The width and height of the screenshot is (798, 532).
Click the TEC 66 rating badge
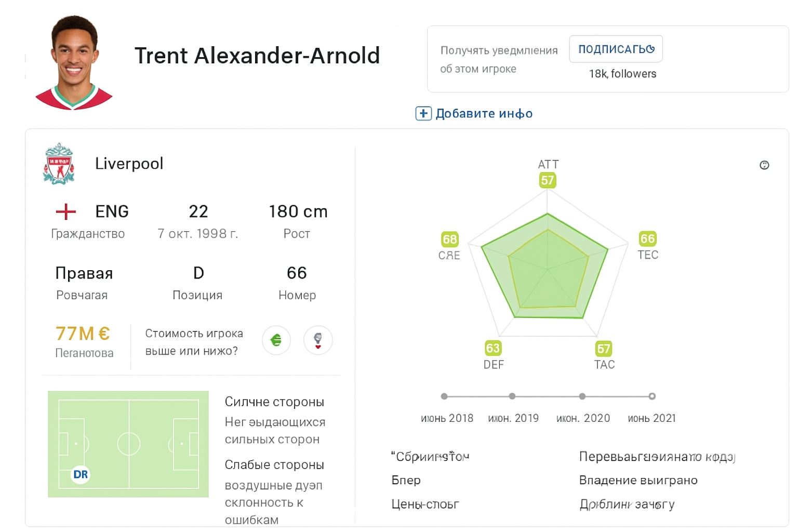pos(647,238)
